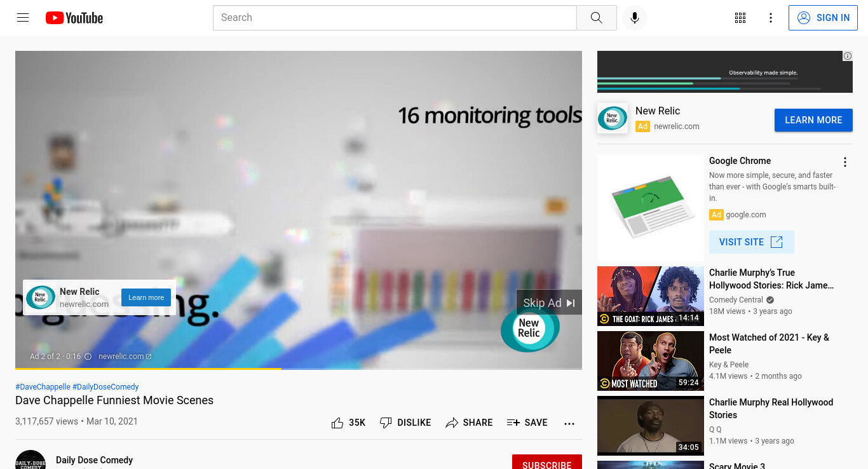This screenshot has width=868, height=469.
Task: Share the video
Action: pyautogui.click(x=469, y=423)
